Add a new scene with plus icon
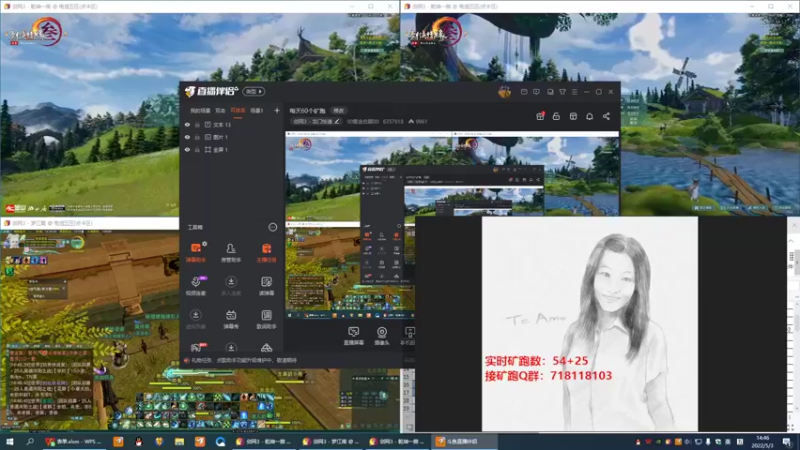800x450 pixels. pos(277,110)
